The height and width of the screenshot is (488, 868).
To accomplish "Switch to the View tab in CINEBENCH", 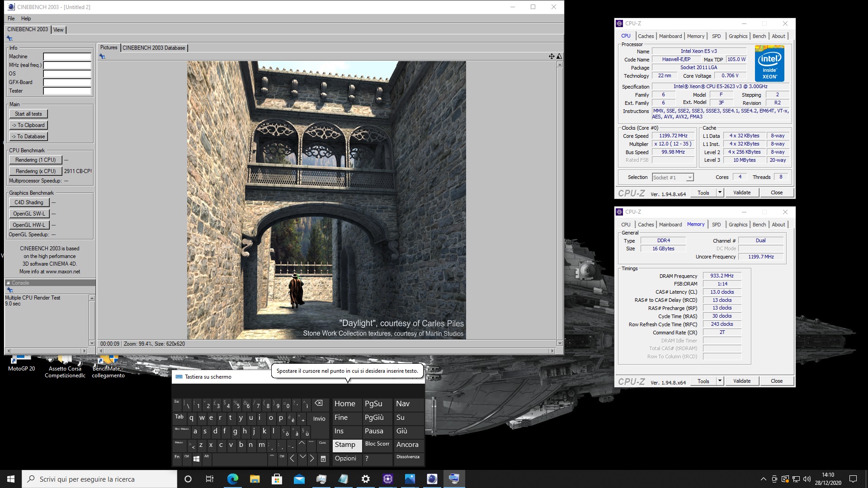I will (58, 30).
